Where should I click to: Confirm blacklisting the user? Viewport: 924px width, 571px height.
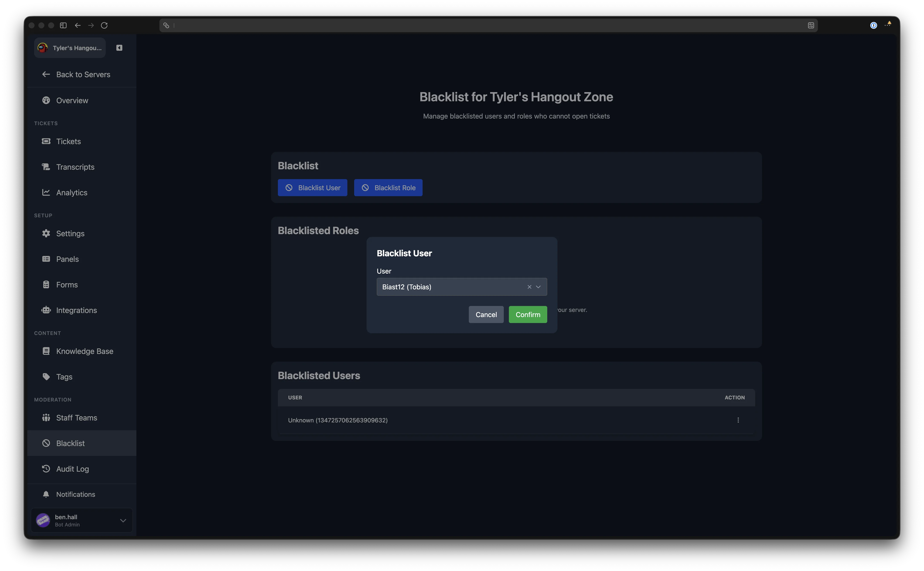[x=528, y=314]
